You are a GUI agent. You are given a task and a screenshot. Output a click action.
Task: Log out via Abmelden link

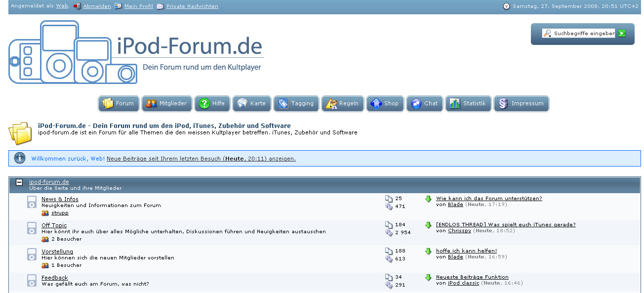click(97, 6)
